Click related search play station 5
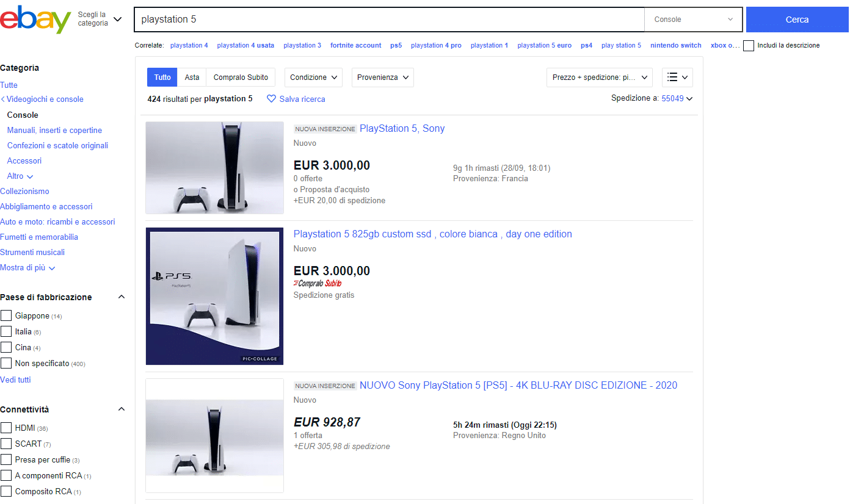Image resolution: width=850 pixels, height=504 pixels. pos(622,46)
